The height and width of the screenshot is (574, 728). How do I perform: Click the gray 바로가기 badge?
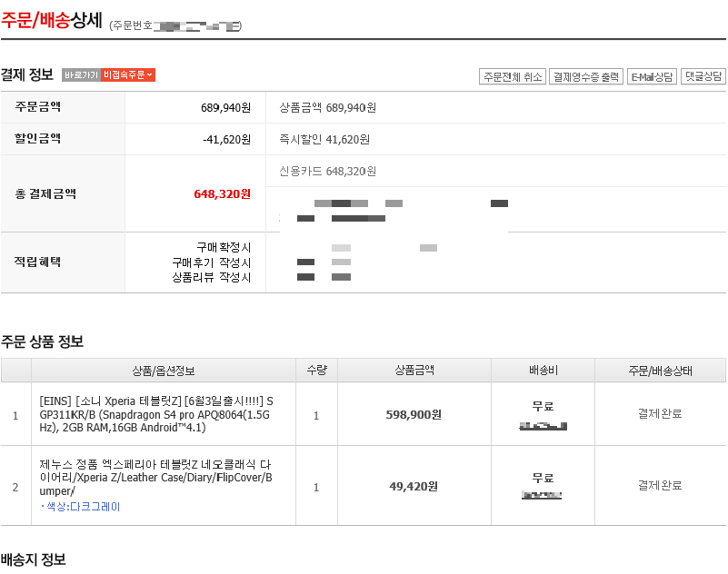[81, 75]
